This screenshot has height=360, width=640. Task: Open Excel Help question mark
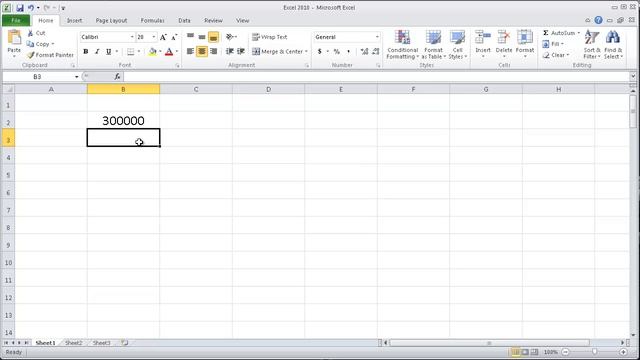pyautogui.click(x=598, y=20)
